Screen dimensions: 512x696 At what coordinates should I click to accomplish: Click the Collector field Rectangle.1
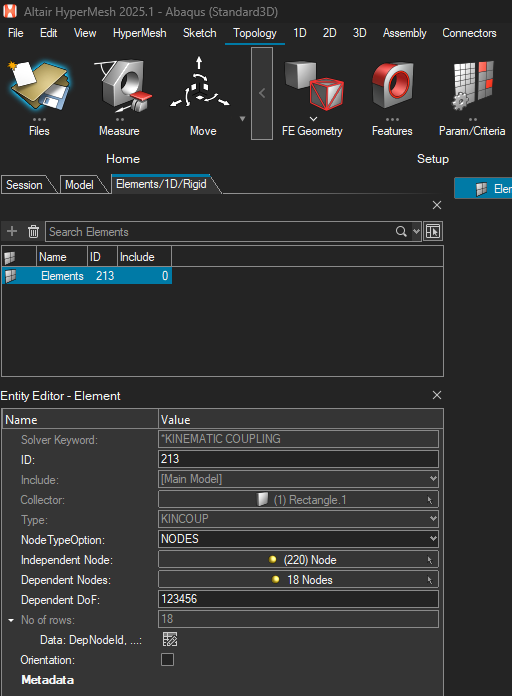point(298,499)
